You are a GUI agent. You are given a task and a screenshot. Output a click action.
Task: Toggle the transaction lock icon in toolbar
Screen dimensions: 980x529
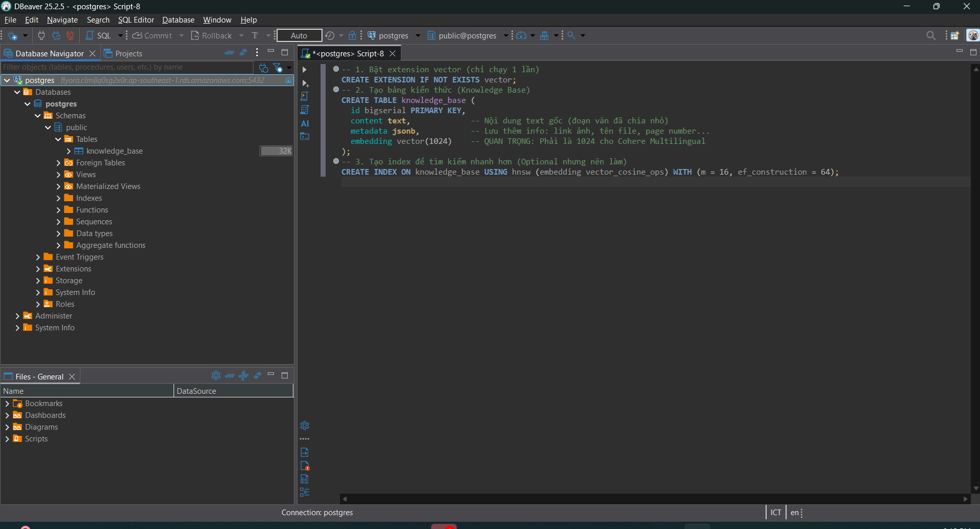(352, 35)
